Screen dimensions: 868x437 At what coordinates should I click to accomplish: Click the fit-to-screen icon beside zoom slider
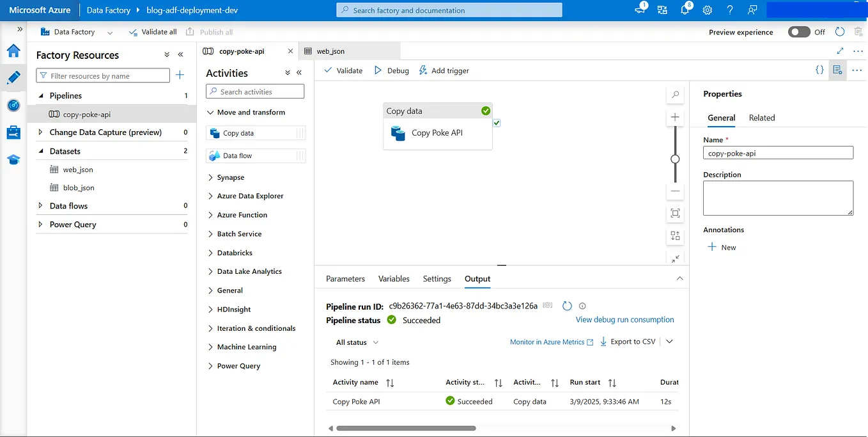(x=675, y=213)
